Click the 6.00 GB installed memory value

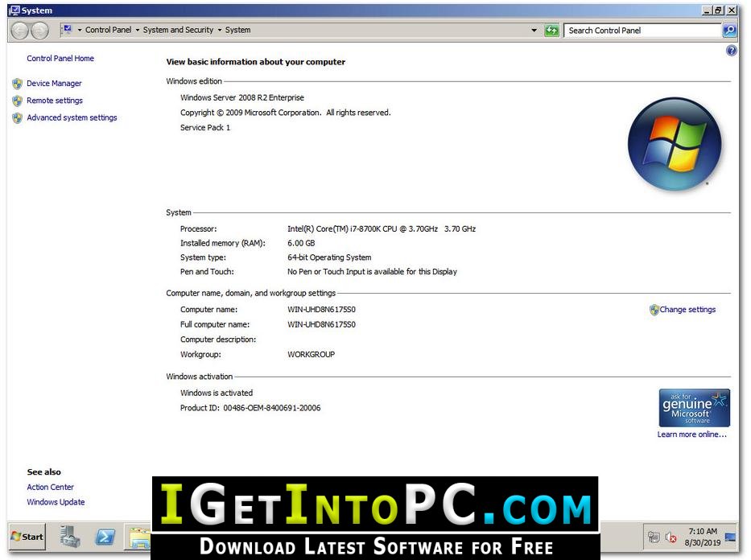pos(301,244)
